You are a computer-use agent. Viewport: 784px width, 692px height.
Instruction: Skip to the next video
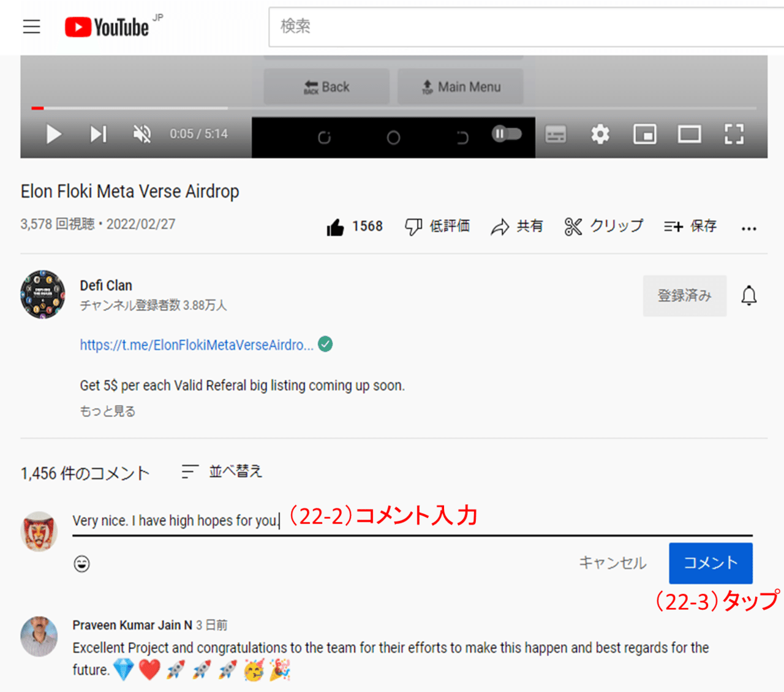[99, 134]
